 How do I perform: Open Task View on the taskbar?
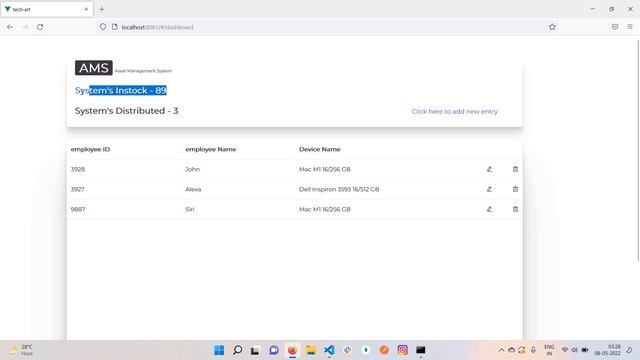click(x=255, y=350)
